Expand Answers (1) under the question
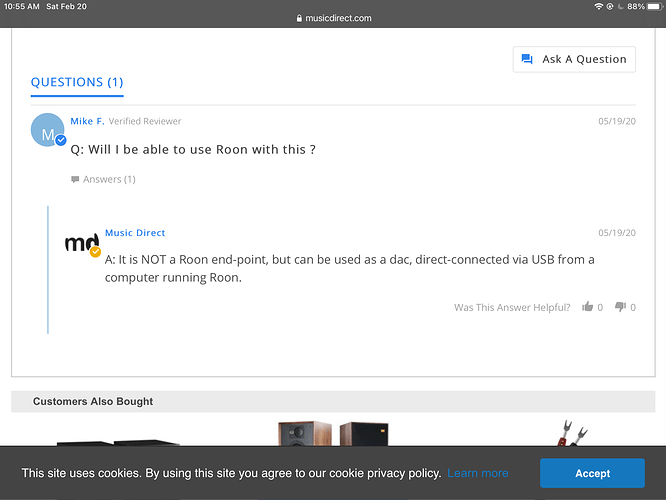Image resolution: width=666 pixels, height=500 pixels. tap(109, 179)
